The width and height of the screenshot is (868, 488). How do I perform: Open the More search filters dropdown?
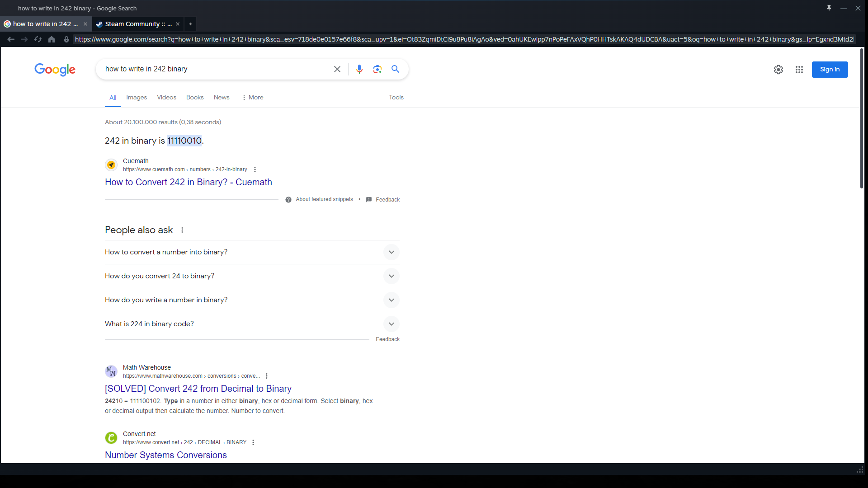click(x=253, y=97)
